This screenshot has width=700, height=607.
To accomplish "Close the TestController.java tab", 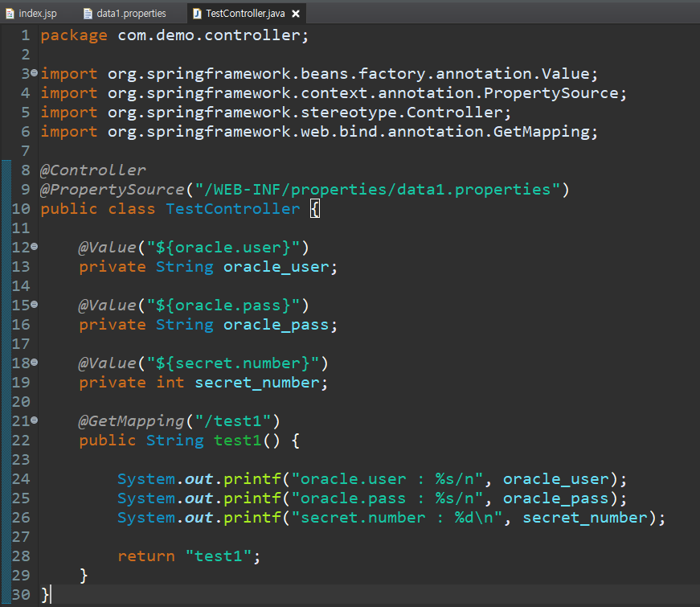I will point(296,14).
